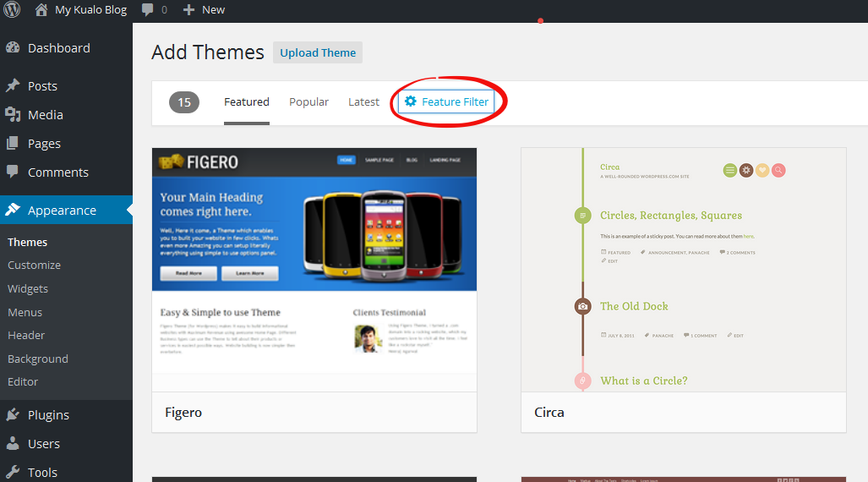Click the Appearance paintbrush icon
This screenshot has width=868, height=482.
point(13,210)
